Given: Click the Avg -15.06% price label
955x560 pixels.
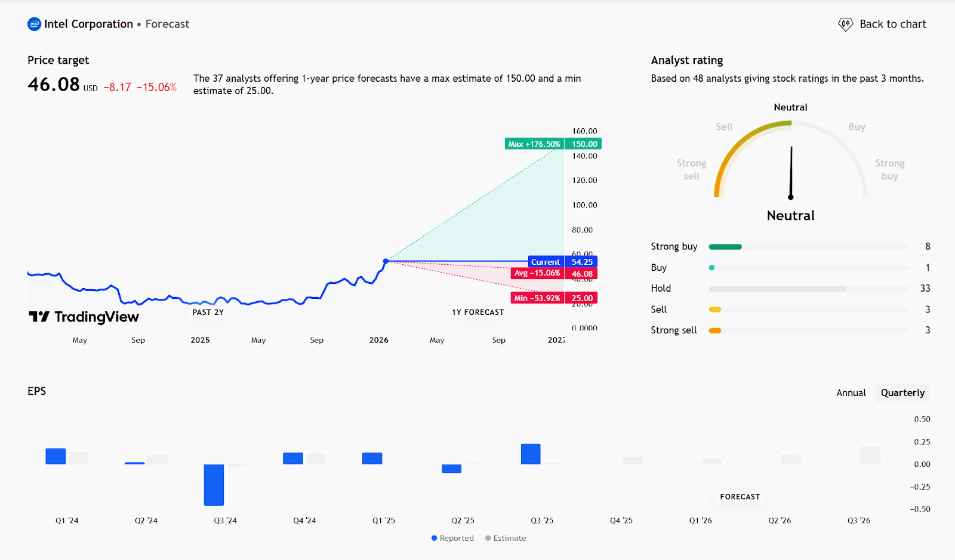Looking at the screenshot, I should [x=537, y=273].
